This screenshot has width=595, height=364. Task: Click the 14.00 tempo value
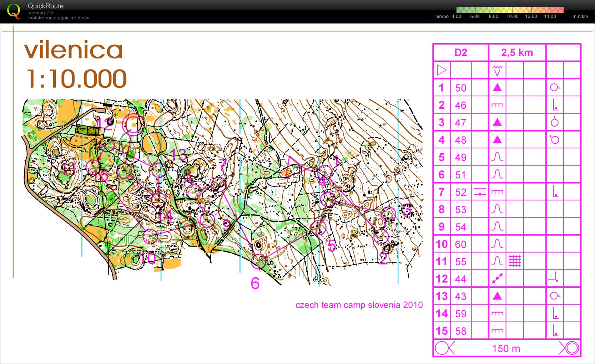(x=550, y=16)
